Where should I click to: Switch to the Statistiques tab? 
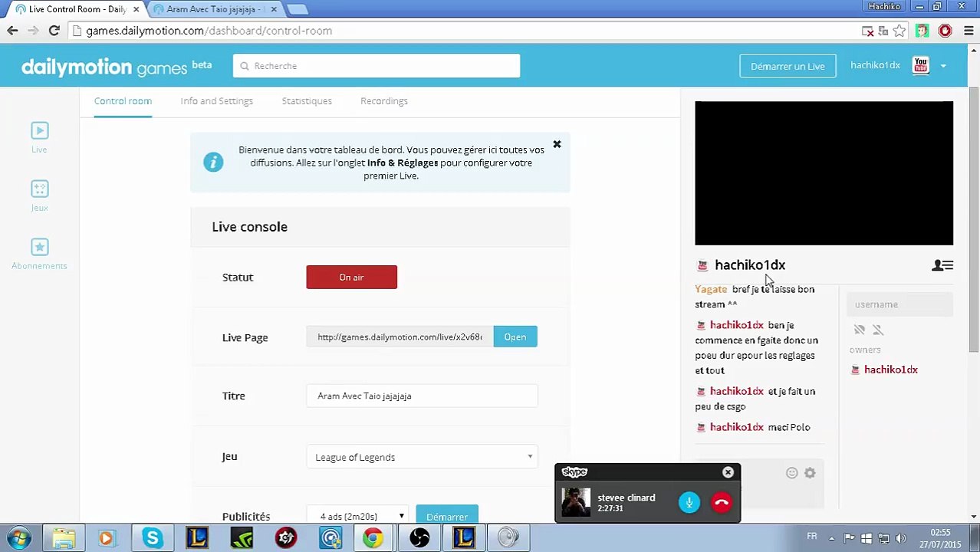tap(307, 101)
